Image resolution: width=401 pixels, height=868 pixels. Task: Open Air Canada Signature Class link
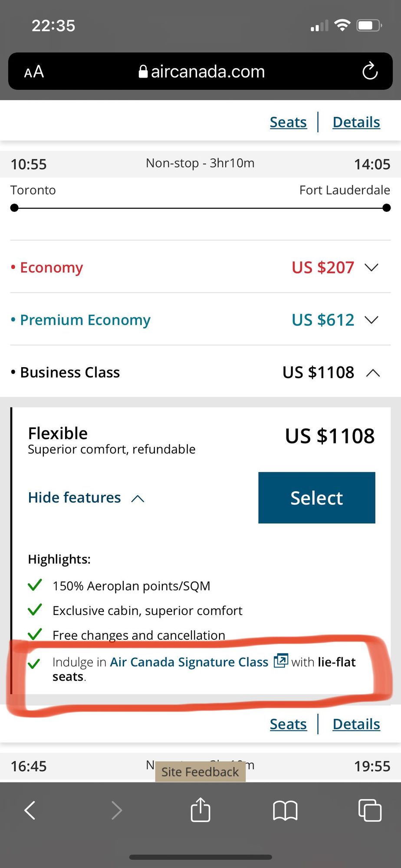click(189, 662)
